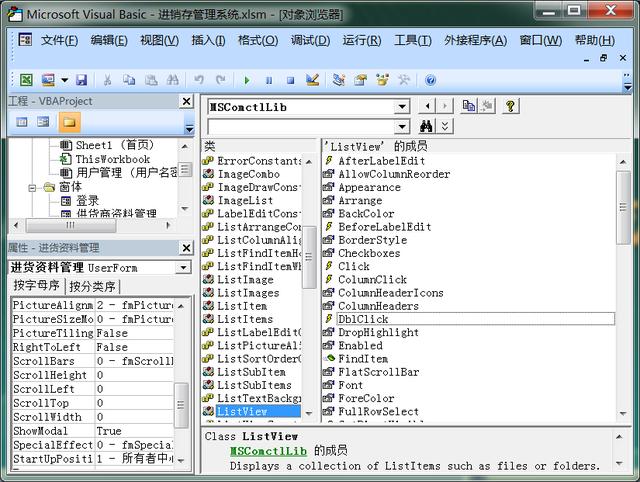640x482 pixels.
Task: Click the Insert UserForm toolbar icon
Action: coord(48,80)
